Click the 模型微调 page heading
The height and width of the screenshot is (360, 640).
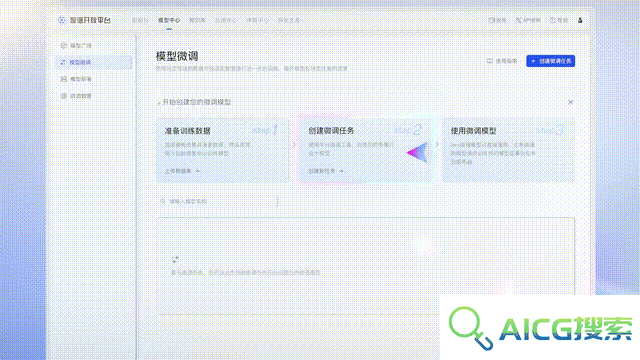point(177,56)
